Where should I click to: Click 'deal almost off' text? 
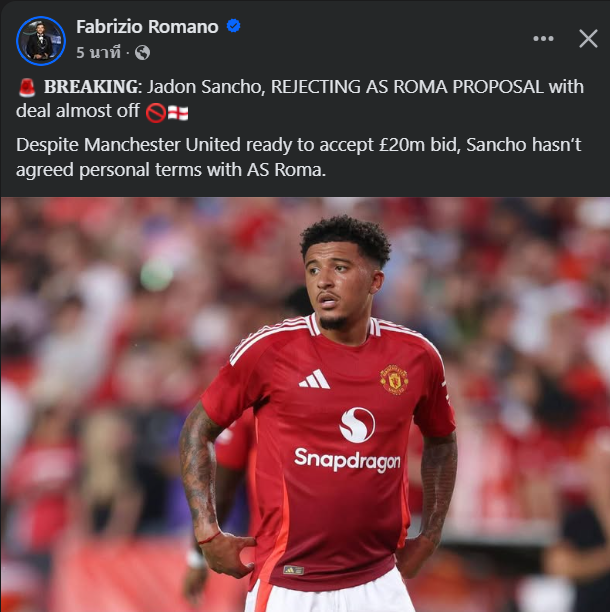click(78, 111)
